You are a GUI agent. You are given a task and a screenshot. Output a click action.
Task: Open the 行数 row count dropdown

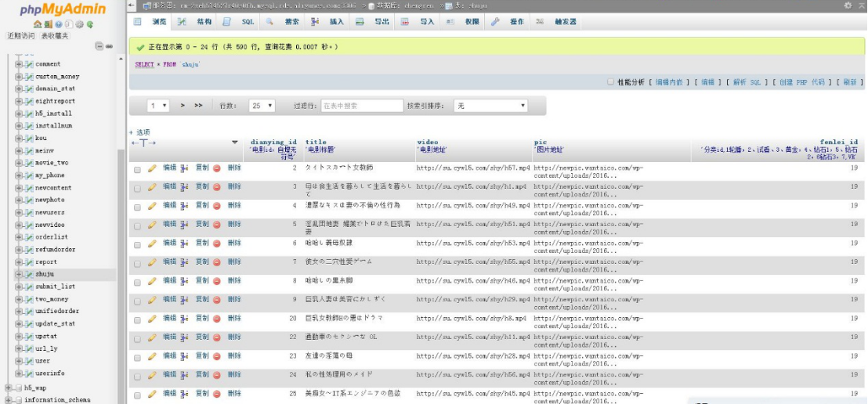[262, 106]
